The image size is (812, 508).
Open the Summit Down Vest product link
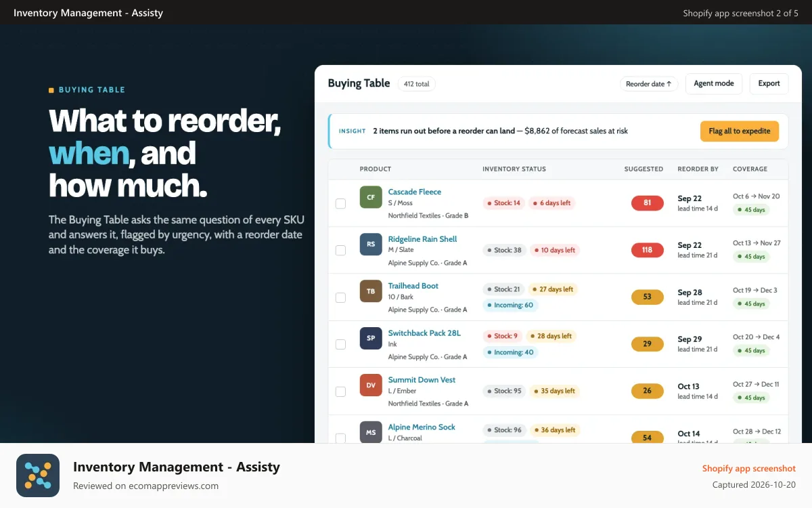click(x=422, y=380)
